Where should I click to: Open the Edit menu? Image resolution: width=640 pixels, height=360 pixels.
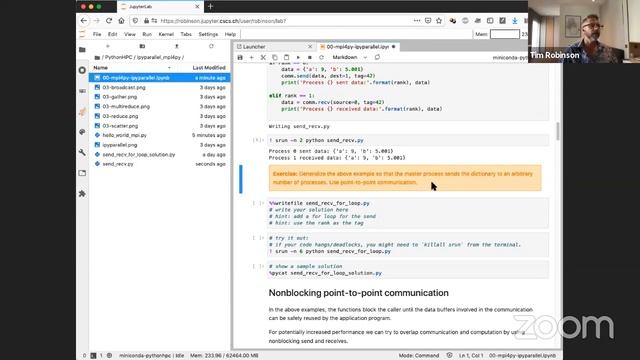(112, 34)
